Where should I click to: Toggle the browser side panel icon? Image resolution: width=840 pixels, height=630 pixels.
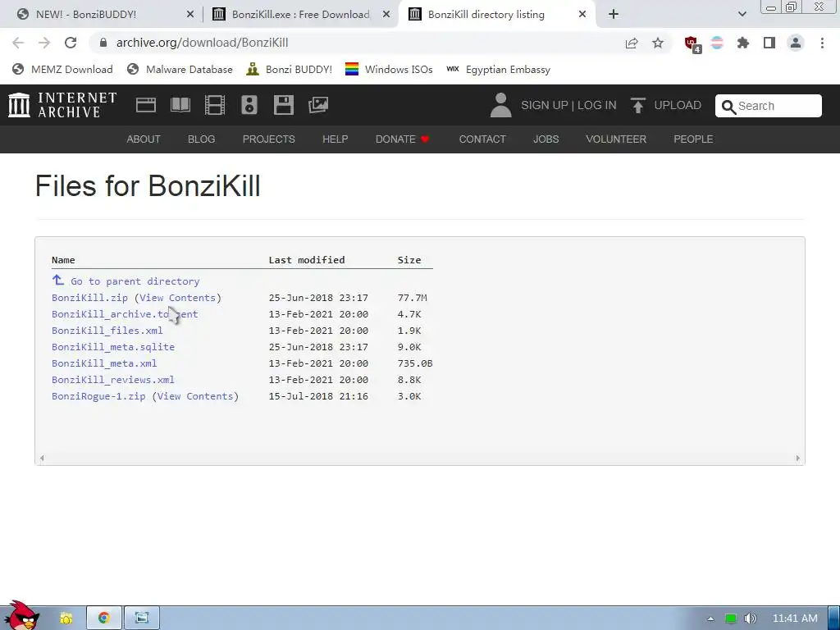[769, 43]
